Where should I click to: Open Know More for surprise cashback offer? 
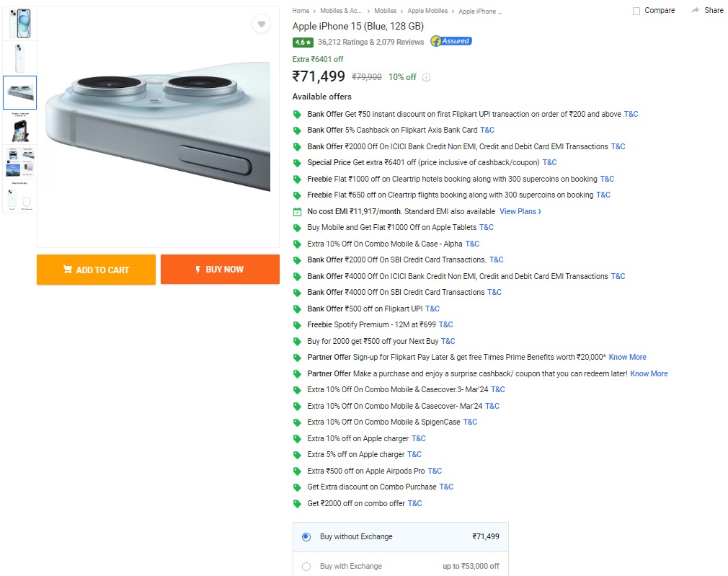click(649, 373)
